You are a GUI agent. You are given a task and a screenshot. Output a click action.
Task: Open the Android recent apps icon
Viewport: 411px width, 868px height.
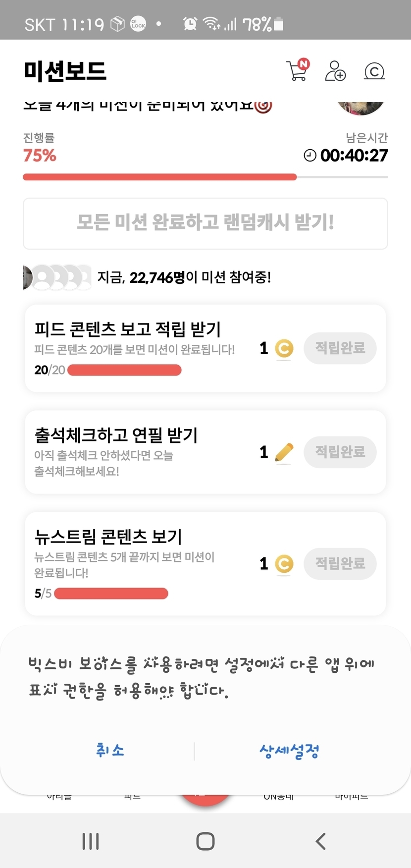(x=91, y=841)
